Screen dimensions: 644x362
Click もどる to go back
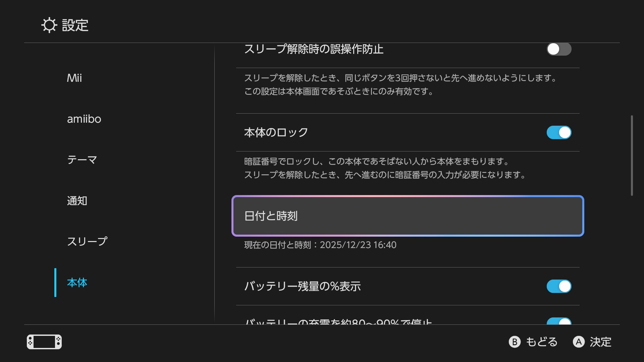(541, 342)
